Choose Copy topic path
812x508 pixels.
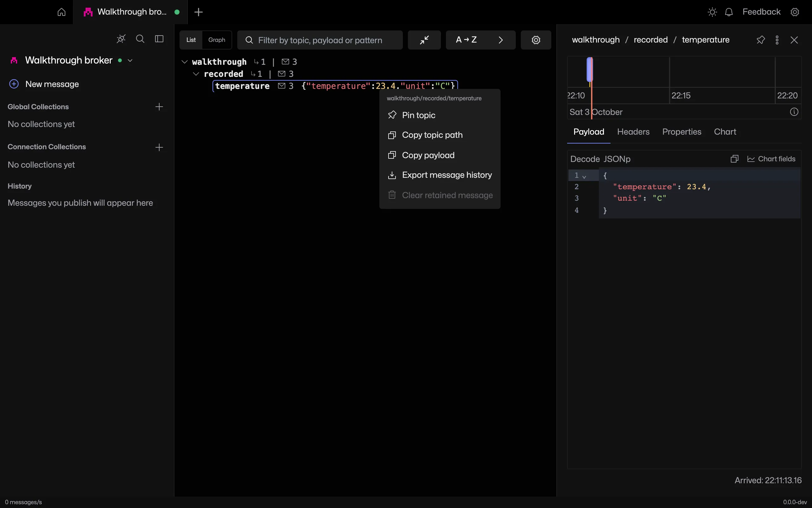tap(440, 135)
